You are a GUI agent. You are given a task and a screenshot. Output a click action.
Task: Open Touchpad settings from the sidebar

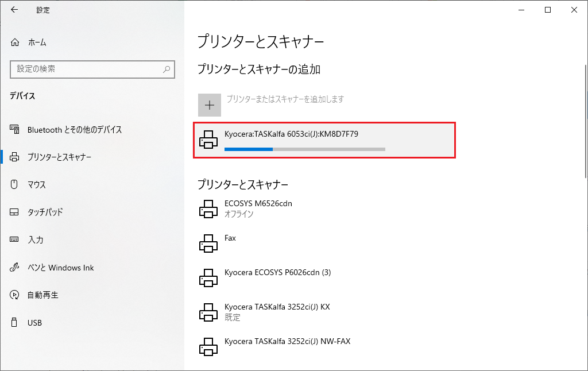(45, 212)
